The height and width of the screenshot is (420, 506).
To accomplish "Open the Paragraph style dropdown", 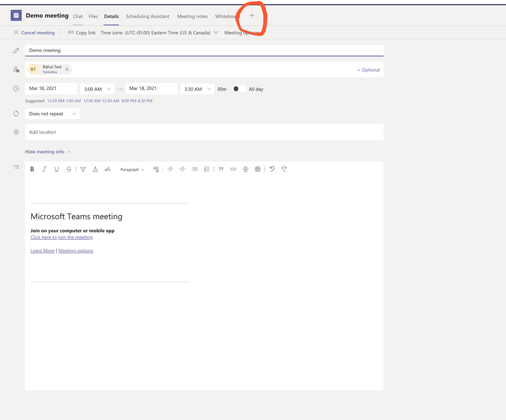I will (132, 170).
